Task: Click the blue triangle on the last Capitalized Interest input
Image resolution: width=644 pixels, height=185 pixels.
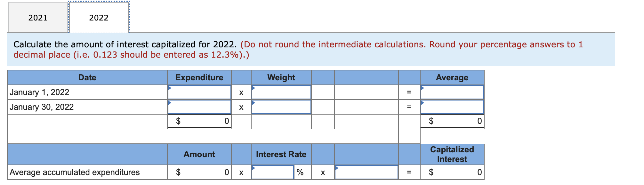Action: 336,167
